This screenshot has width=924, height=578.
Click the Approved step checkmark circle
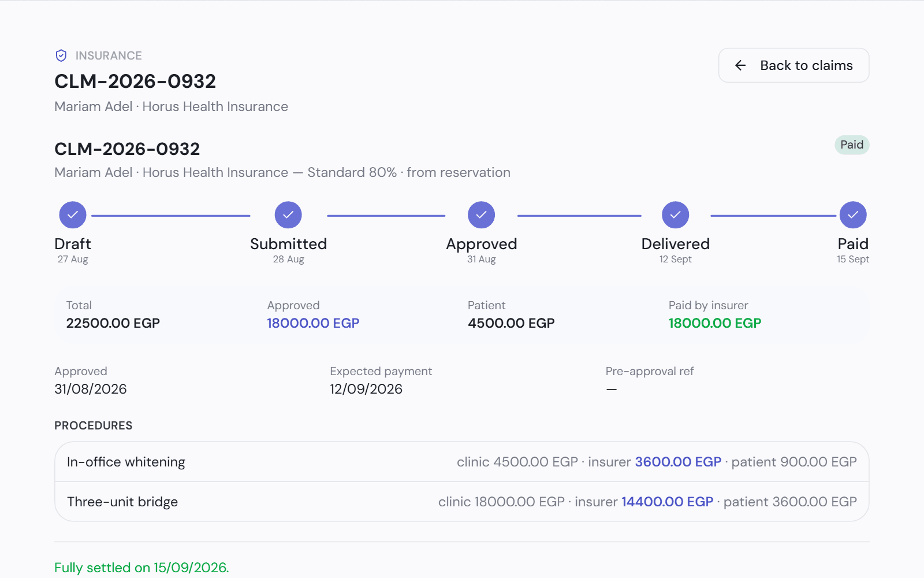coord(481,215)
